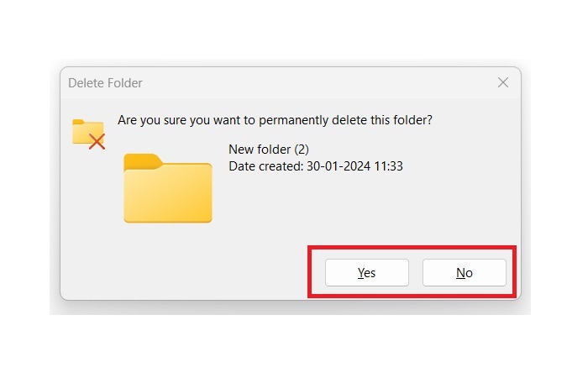Click the "Delete Folder" title text
The height and width of the screenshot is (378, 588).
click(x=105, y=83)
